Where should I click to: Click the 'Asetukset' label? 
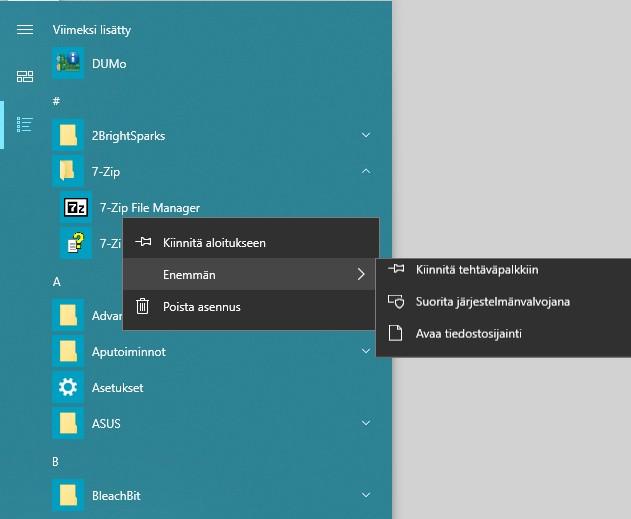pyautogui.click(x=118, y=387)
